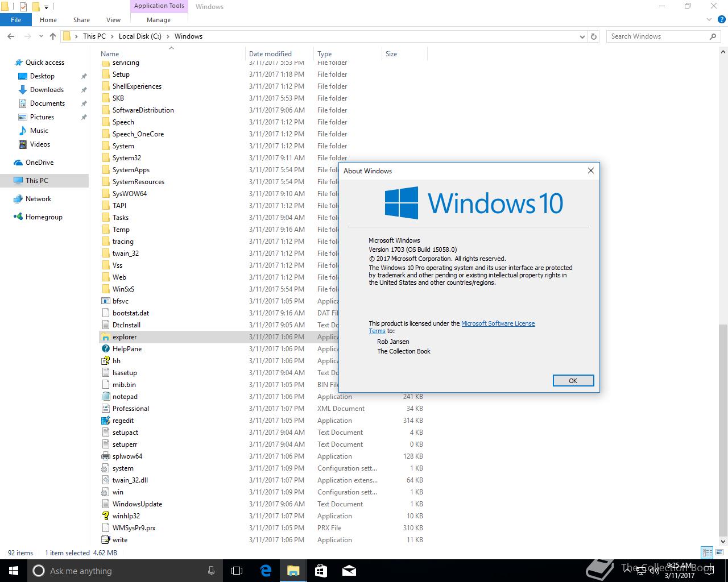Select the HelpPane help icon
Viewport: 728px width, 582px height.
105,349
